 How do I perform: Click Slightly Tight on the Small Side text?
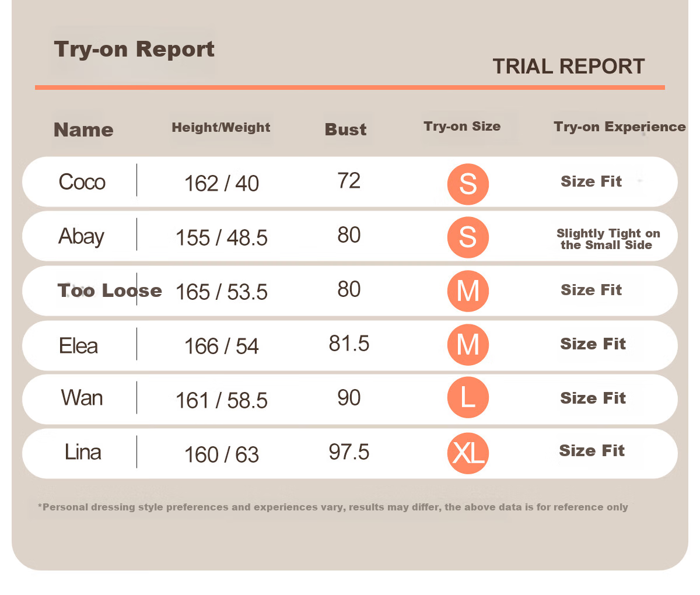[608, 239]
